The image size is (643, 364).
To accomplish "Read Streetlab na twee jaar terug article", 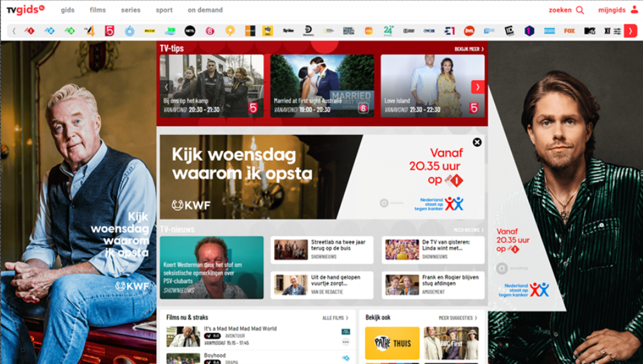I will [322, 250].
